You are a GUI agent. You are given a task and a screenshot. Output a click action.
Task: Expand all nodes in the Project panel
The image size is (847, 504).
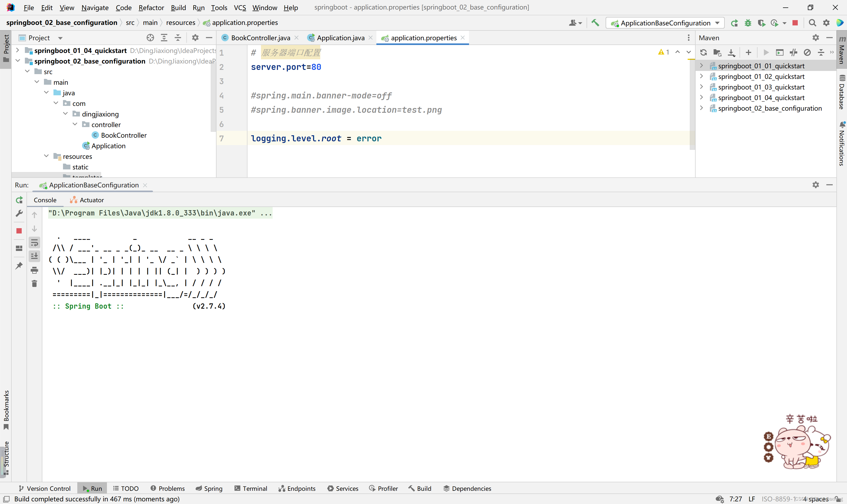pos(164,38)
